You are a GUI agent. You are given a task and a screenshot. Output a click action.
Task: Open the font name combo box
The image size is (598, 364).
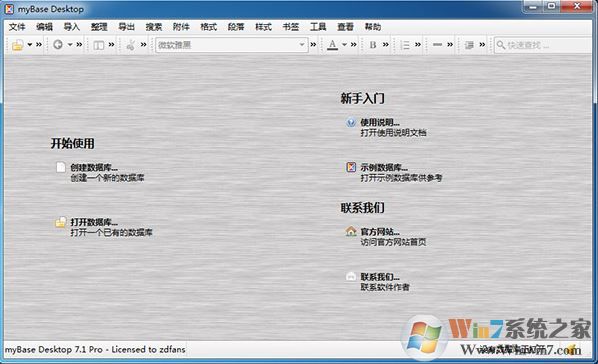[x=231, y=45]
